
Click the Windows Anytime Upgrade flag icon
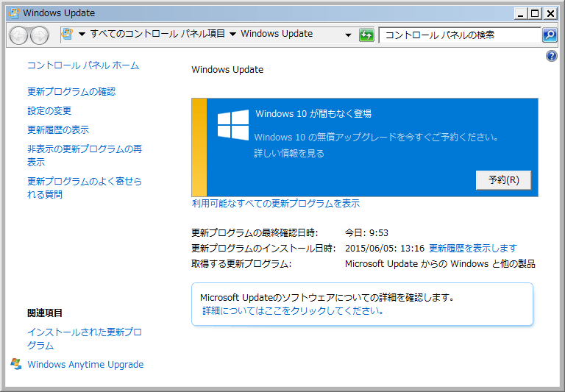coord(15,364)
